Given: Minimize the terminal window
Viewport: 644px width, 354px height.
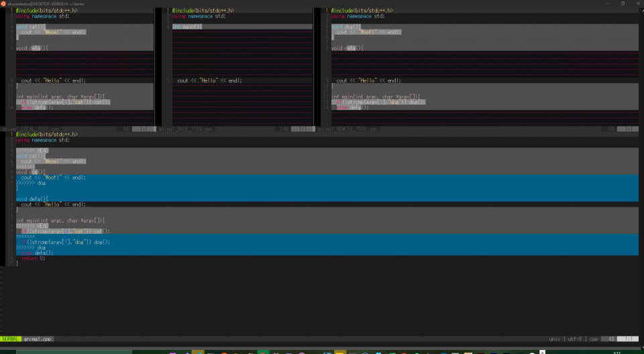Looking at the screenshot, I should point(608,3).
